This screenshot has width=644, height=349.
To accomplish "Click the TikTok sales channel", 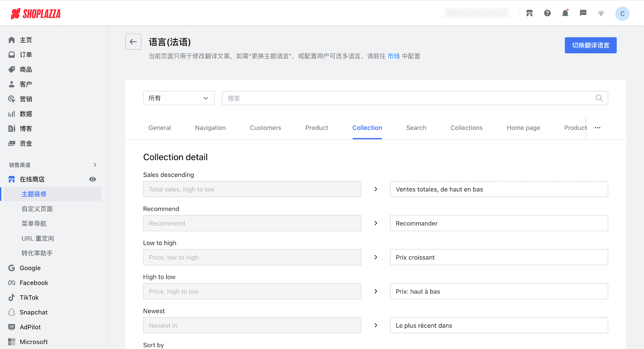I will pos(29,297).
